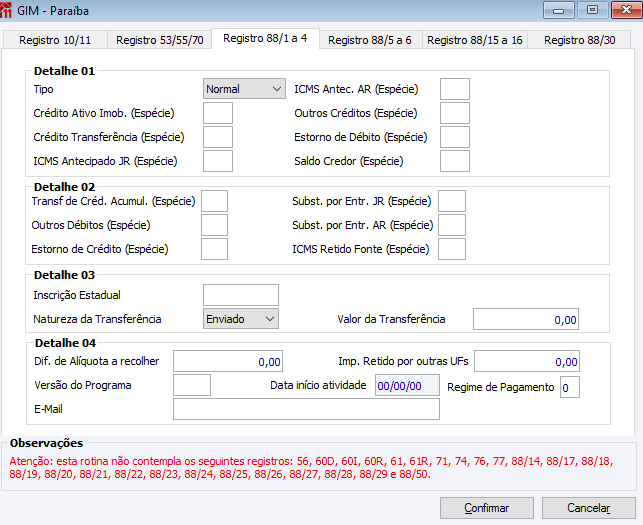Switch to the Registro 10/11 tab

(55, 40)
